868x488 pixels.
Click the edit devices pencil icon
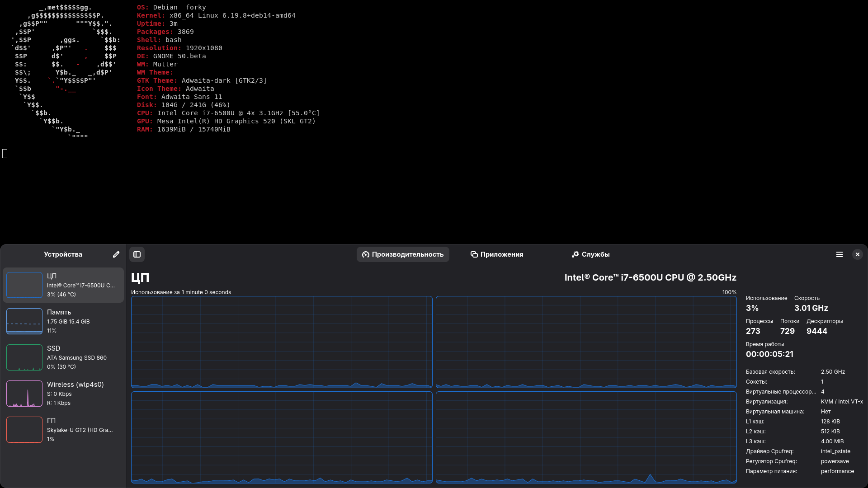[116, 254]
